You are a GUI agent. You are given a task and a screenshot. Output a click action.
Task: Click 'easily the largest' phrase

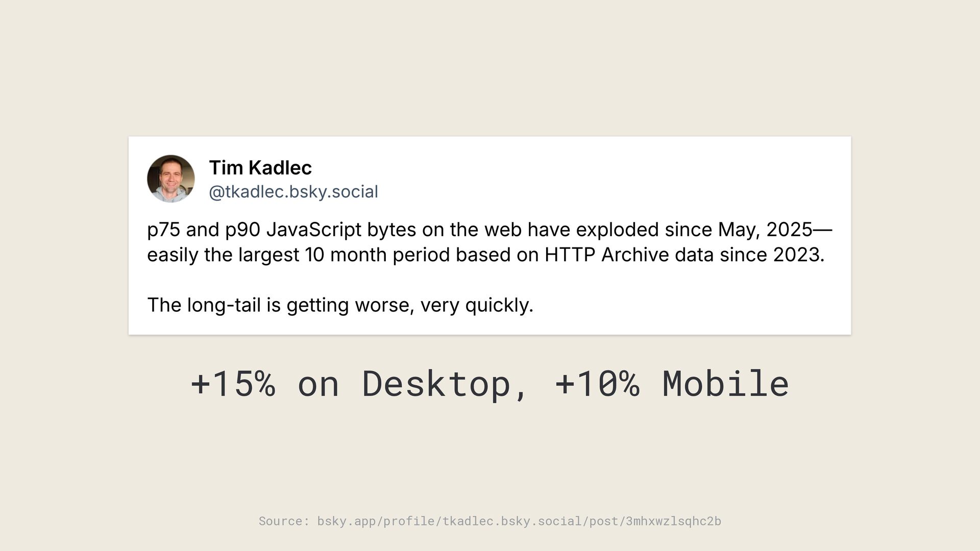[x=223, y=255]
